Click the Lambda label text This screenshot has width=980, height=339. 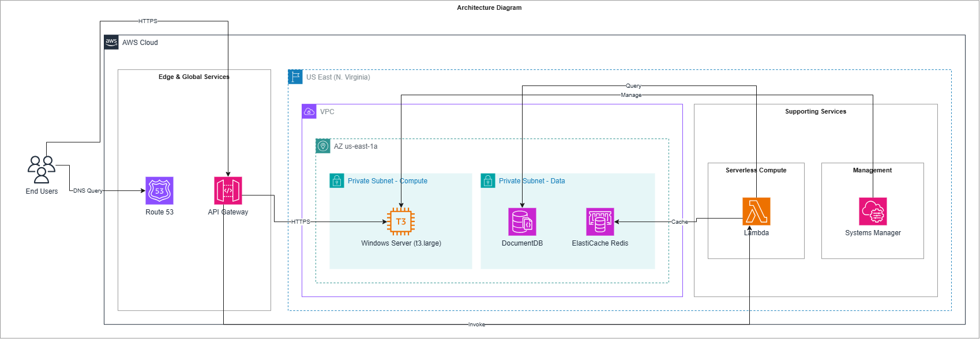(756, 233)
